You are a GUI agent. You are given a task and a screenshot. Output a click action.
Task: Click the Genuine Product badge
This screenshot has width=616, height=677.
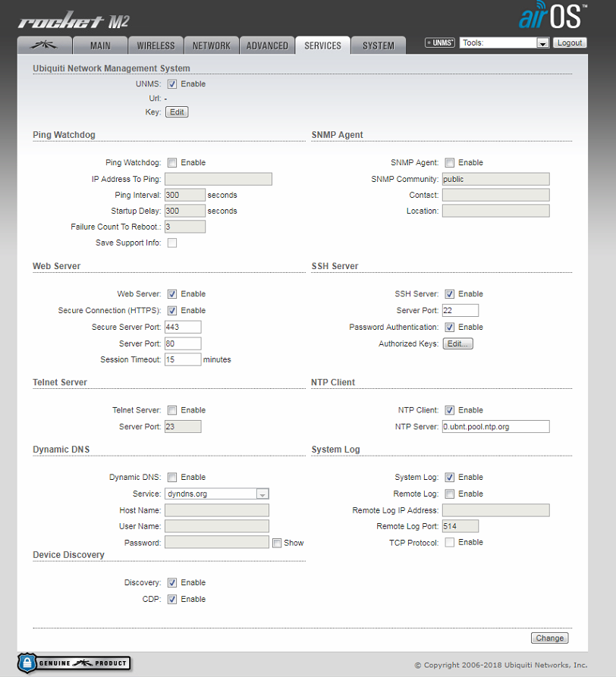click(74, 663)
